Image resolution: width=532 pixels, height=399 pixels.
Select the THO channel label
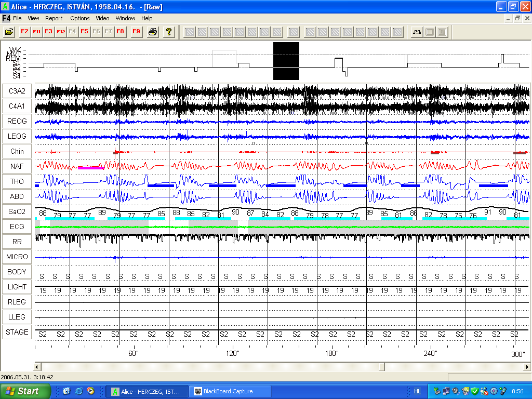click(x=17, y=181)
